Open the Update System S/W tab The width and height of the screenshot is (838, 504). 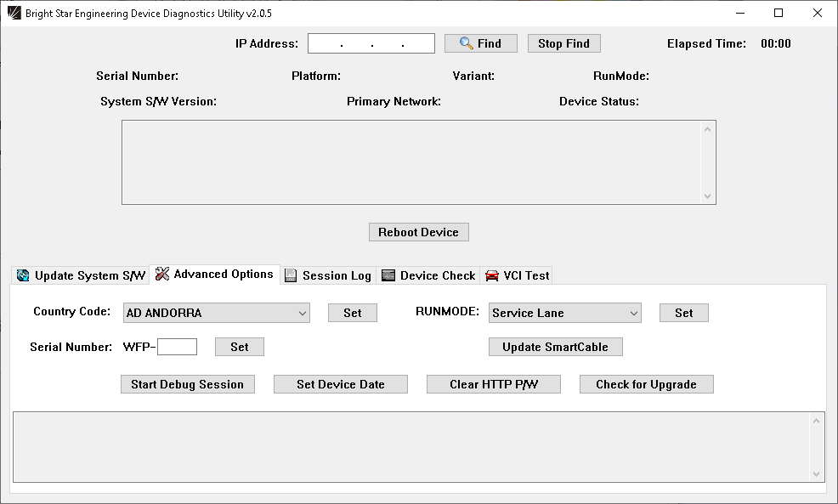pyautogui.click(x=81, y=275)
